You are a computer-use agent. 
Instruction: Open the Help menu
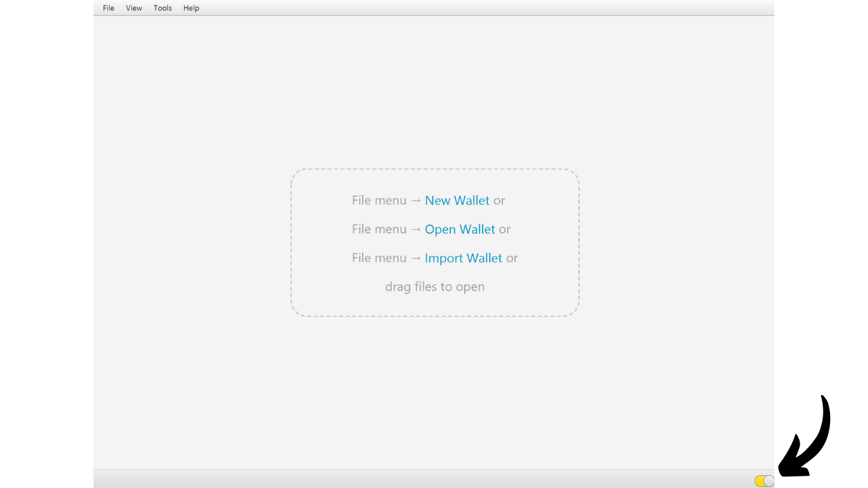191,8
